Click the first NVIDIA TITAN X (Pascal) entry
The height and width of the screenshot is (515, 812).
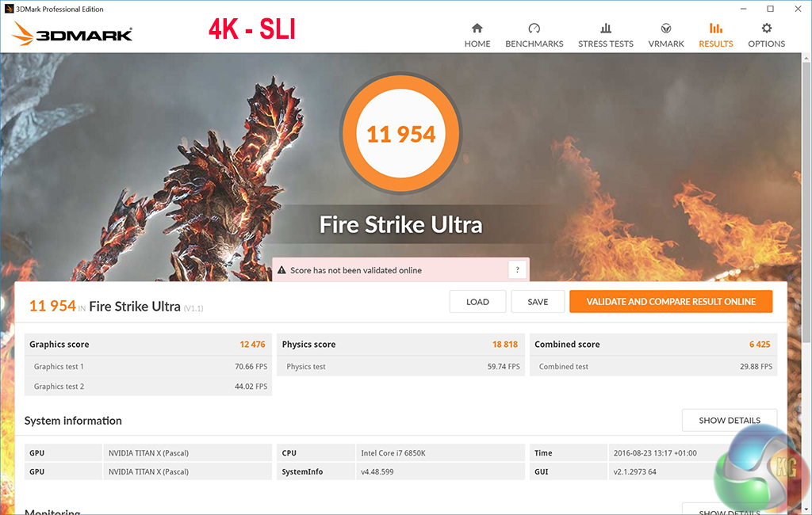pos(148,453)
